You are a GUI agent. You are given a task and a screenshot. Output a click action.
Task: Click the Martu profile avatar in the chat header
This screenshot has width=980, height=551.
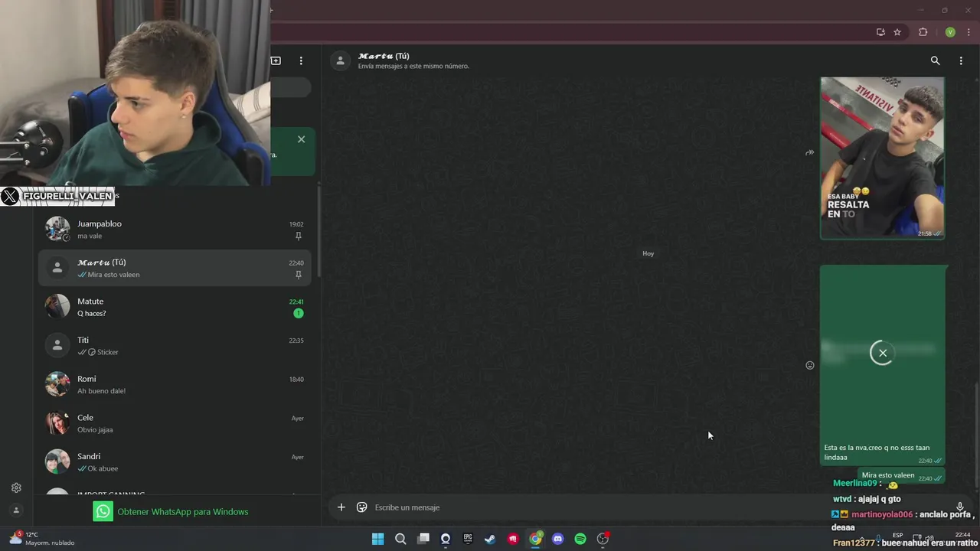click(x=341, y=61)
